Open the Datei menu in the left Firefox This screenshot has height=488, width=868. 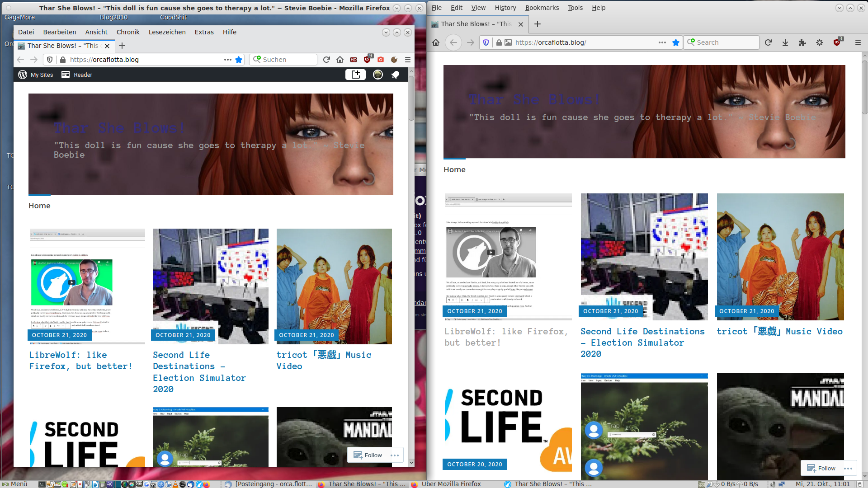click(x=26, y=32)
